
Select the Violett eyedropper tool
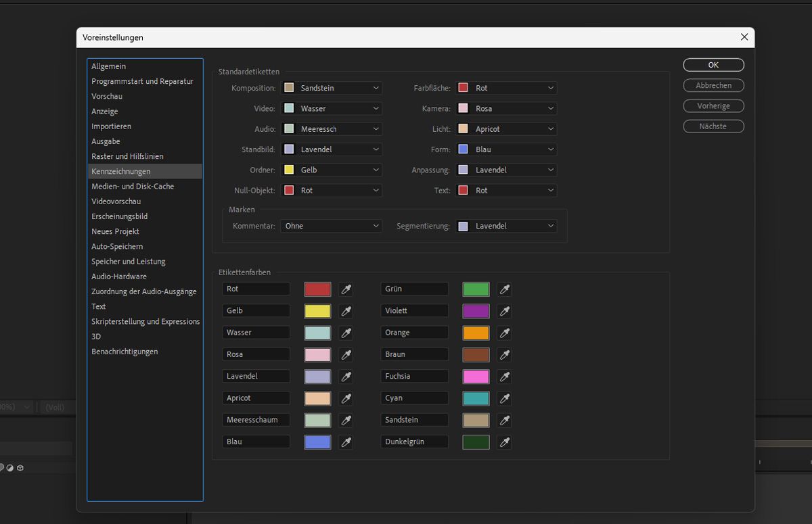click(x=504, y=311)
